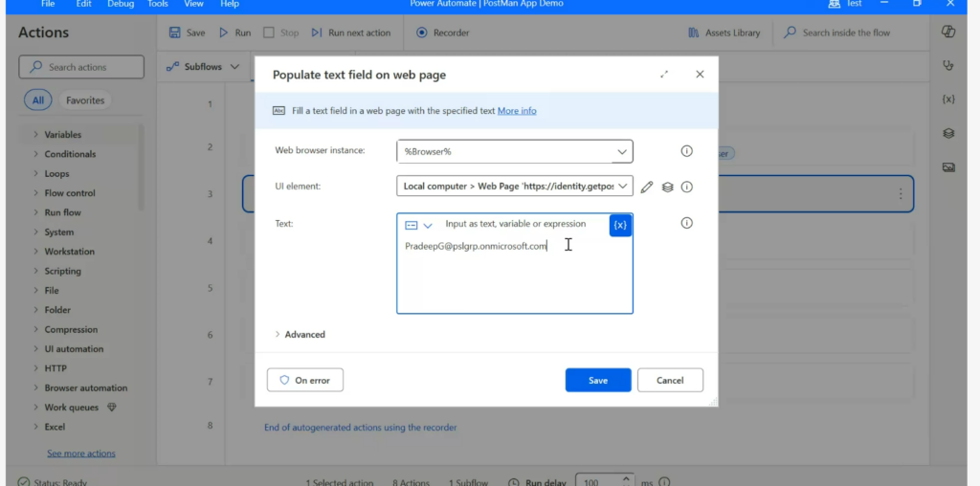
Task: Start the Recorder
Action: tap(442, 33)
